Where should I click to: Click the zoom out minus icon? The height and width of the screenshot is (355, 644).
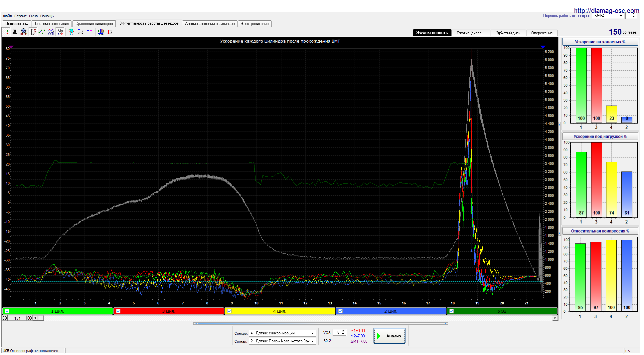pos(5,318)
